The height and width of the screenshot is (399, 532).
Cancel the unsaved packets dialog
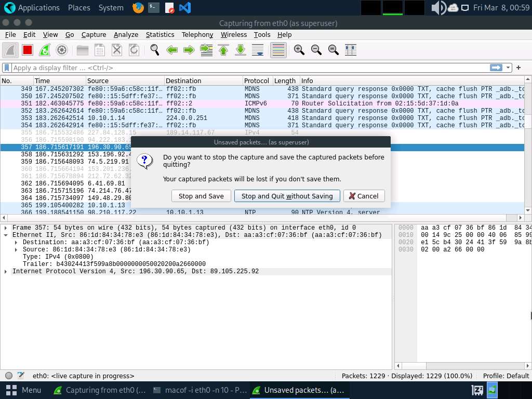pos(364,196)
